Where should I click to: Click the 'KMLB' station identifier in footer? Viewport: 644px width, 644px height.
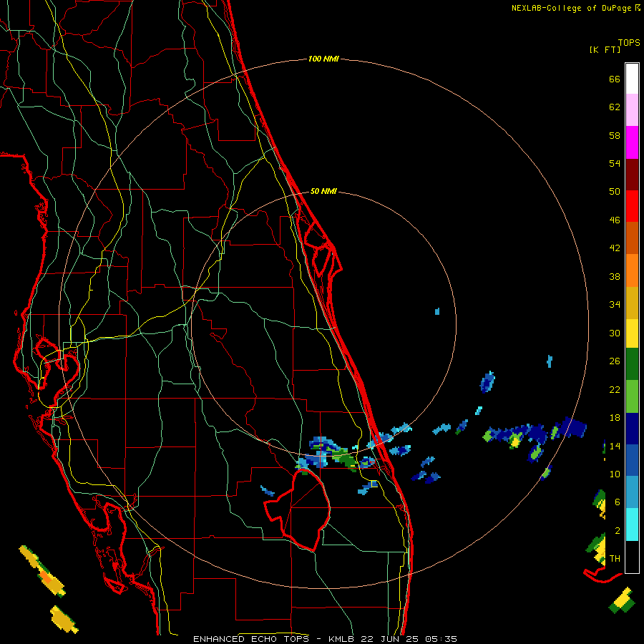341,639
